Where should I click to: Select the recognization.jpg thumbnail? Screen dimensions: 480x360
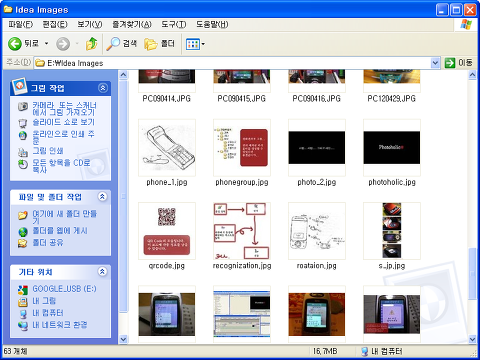coord(242,231)
